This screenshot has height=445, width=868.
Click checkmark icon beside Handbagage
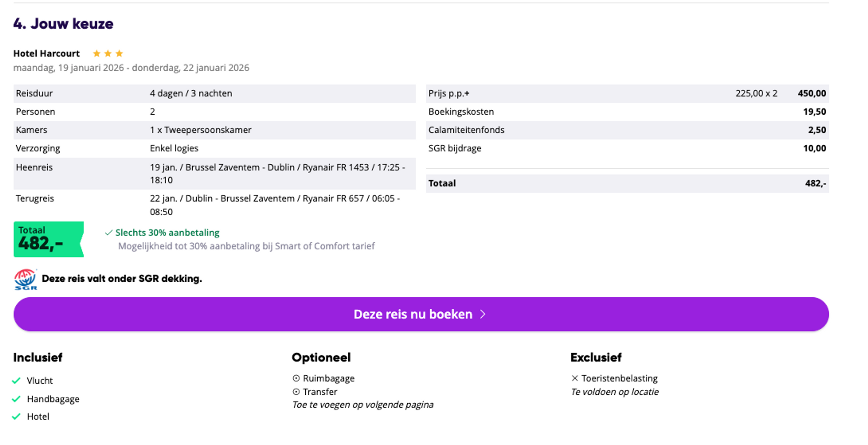pyautogui.click(x=16, y=399)
